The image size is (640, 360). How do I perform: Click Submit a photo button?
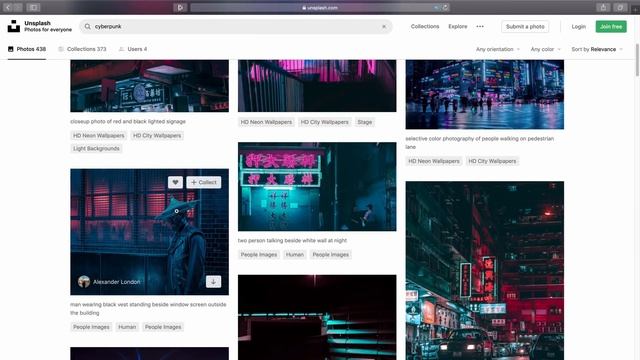click(525, 27)
